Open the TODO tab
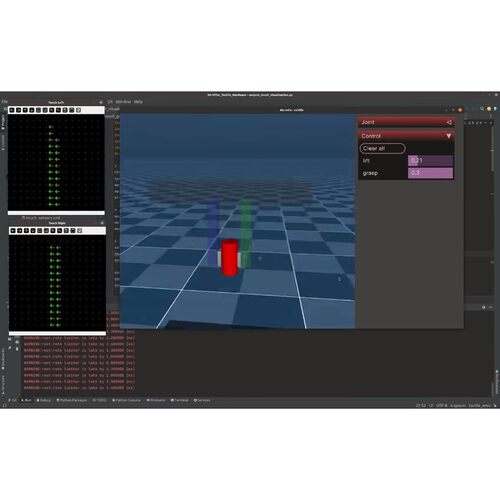 click(x=99, y=400)
